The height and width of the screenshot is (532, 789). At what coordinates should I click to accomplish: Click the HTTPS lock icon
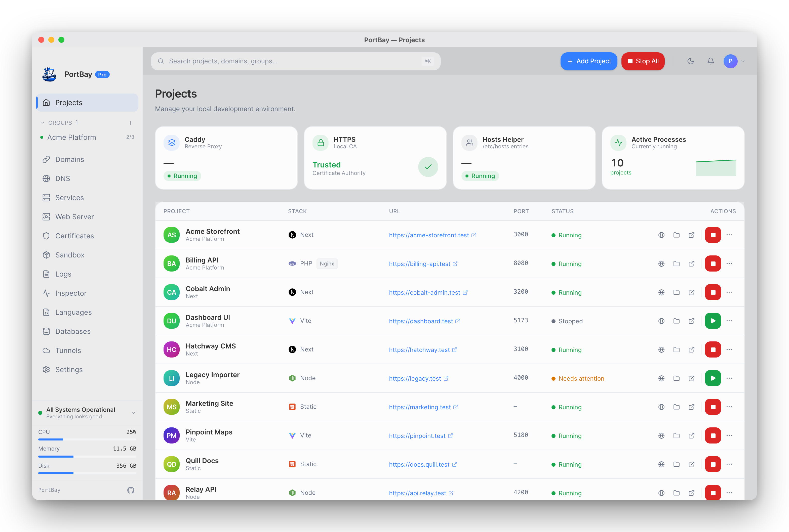[x=321, y=143]
